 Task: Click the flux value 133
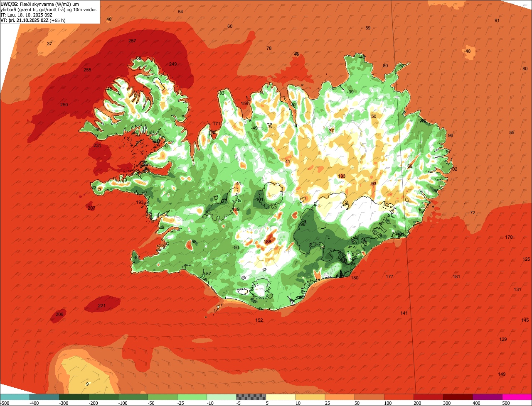click(x=342, y=176)
